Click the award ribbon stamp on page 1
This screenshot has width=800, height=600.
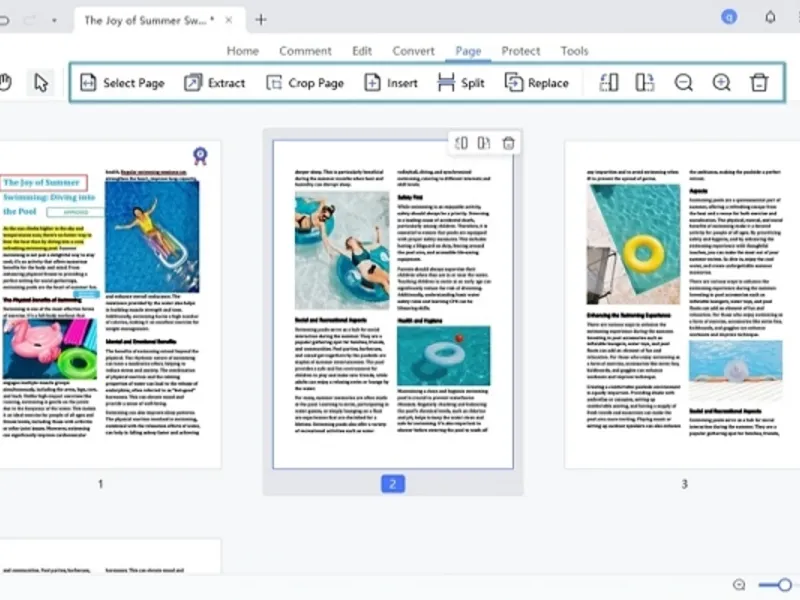click(200, 156)
